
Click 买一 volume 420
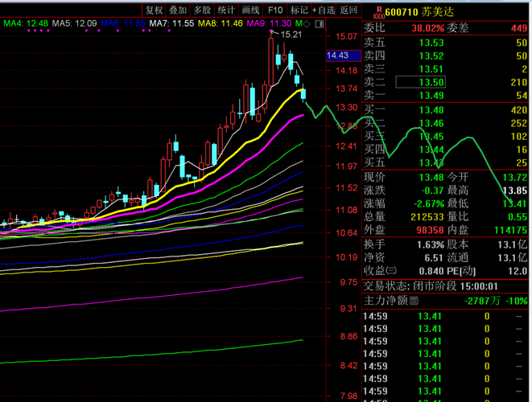(x=519, y=110)
